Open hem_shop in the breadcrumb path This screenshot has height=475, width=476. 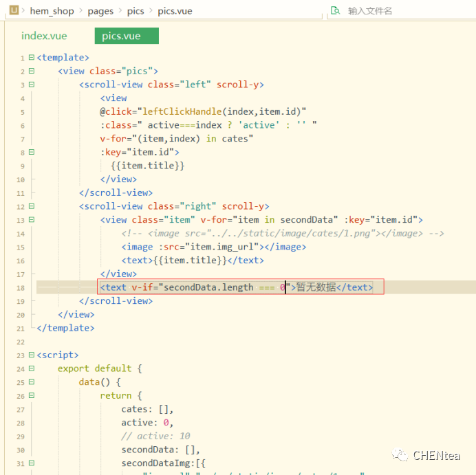52,11
